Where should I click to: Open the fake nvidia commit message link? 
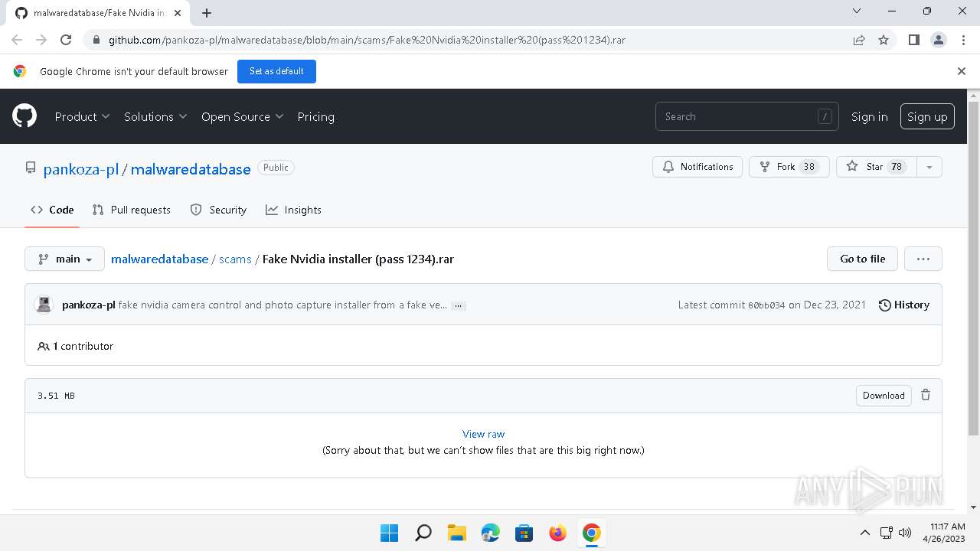(283, 305)
